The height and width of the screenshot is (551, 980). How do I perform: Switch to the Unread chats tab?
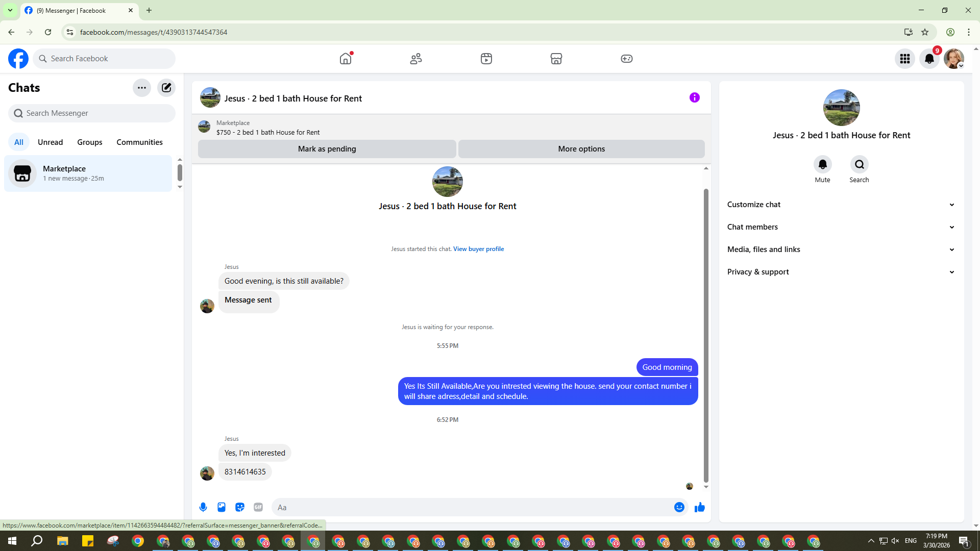(50, 142)
